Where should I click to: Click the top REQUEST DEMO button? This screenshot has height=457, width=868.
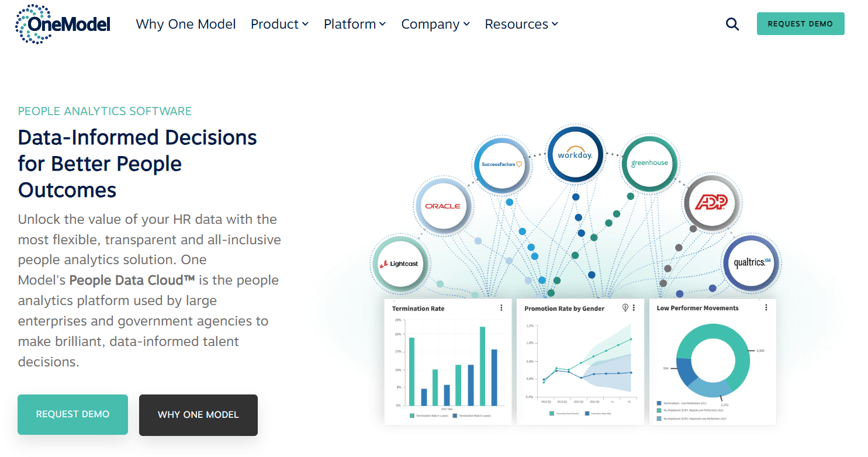(x=800, y=24)
